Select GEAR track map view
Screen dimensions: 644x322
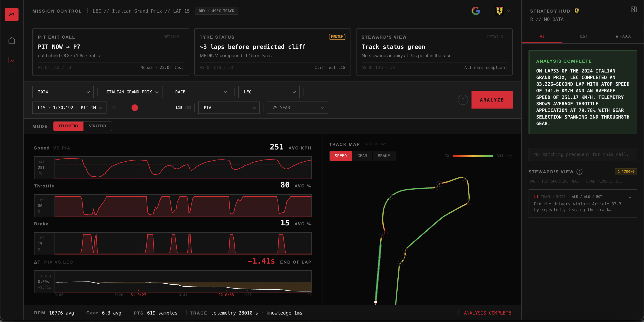pos(362,156)
